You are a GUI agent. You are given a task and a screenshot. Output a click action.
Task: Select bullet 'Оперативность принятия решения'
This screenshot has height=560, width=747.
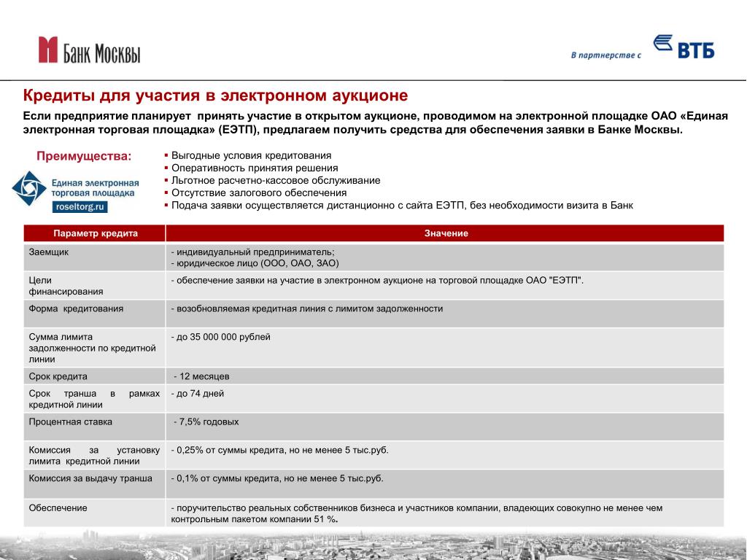point(255,168)
